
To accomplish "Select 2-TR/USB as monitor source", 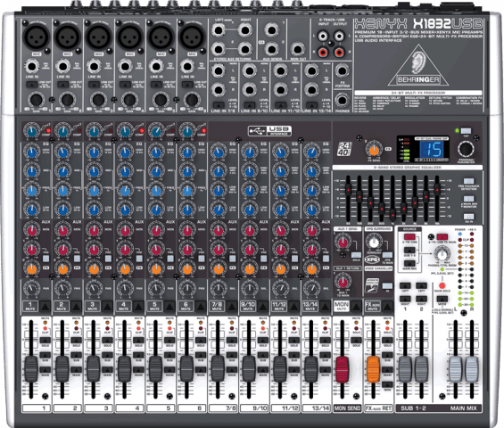I will (x=409, y=237).
